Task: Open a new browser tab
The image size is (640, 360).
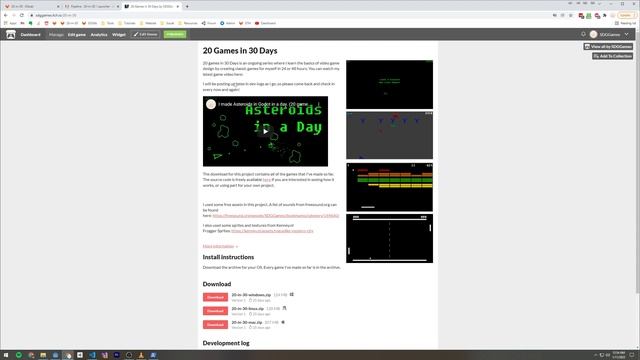Action: point(187,7)
